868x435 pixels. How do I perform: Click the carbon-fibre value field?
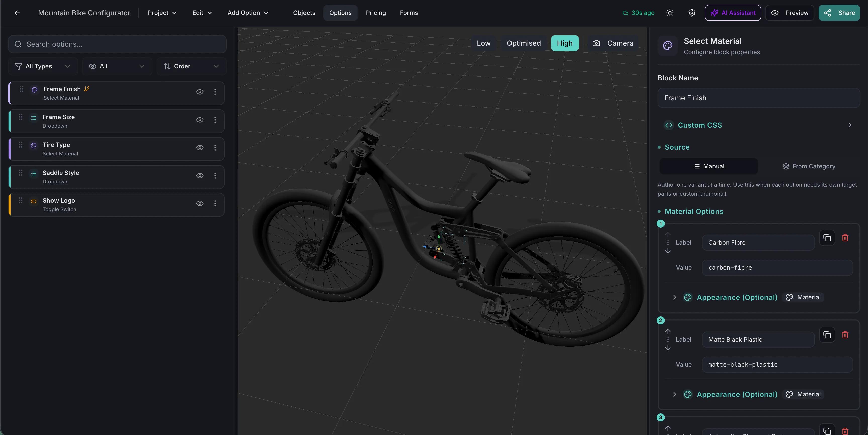pos(777,267)
